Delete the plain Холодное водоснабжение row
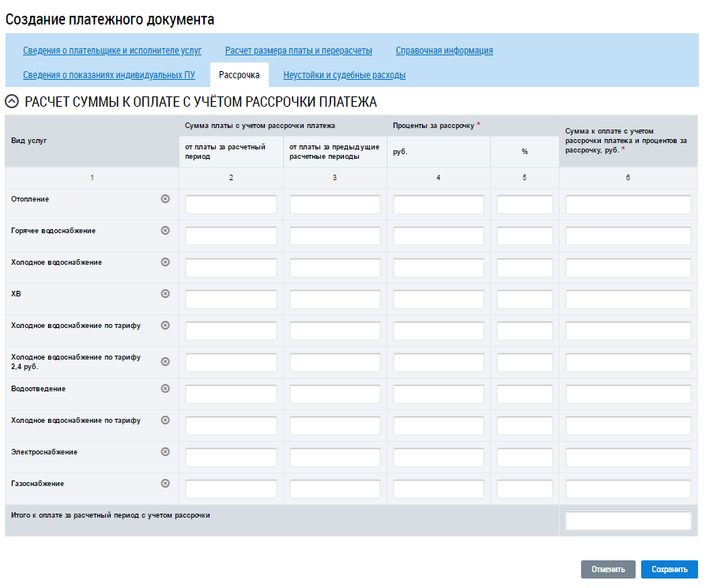The image size is (706, 588). pyautogui.click(x=165, y=262)
